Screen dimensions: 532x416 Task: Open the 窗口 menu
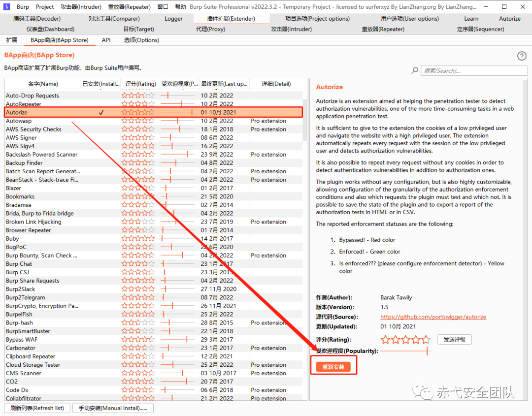pyautogui.click(x=163, y=7)
